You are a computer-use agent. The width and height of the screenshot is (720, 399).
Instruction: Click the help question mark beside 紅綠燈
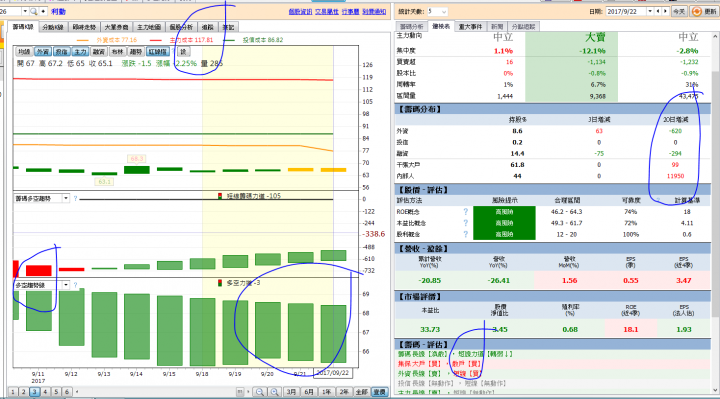pyautogui.click(x=173, y=51)
